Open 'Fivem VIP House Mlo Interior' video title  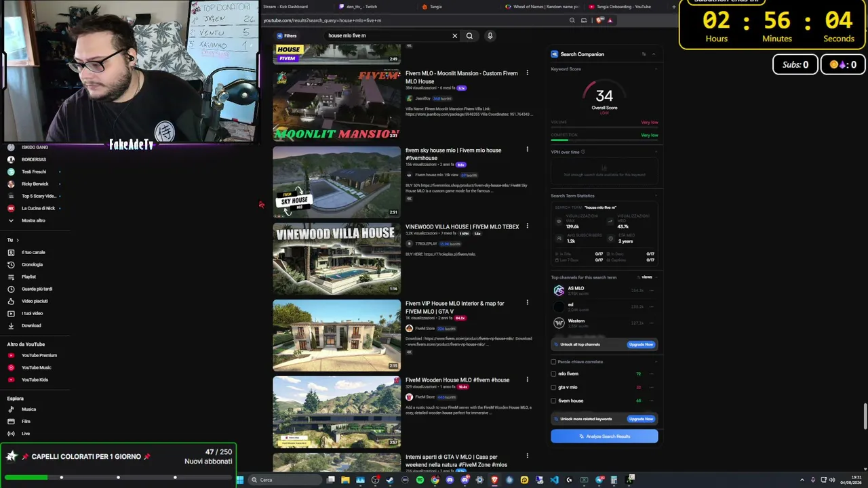pyautogui.click(x=454, y=308)
